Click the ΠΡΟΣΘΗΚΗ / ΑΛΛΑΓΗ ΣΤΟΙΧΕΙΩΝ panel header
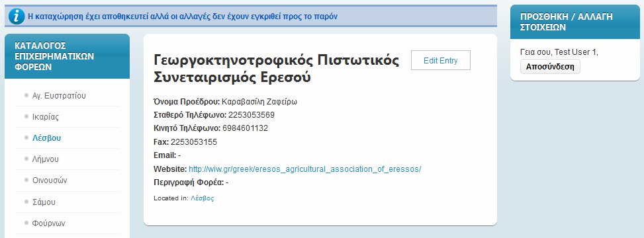The height and width of the screenshot is (238, 644). point(575,22)
